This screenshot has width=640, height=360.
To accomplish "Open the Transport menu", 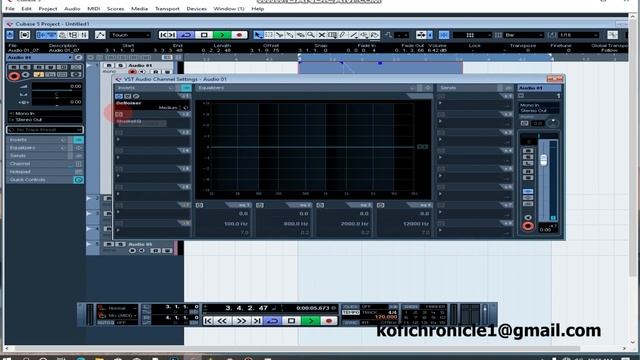I will click(167, 9).
